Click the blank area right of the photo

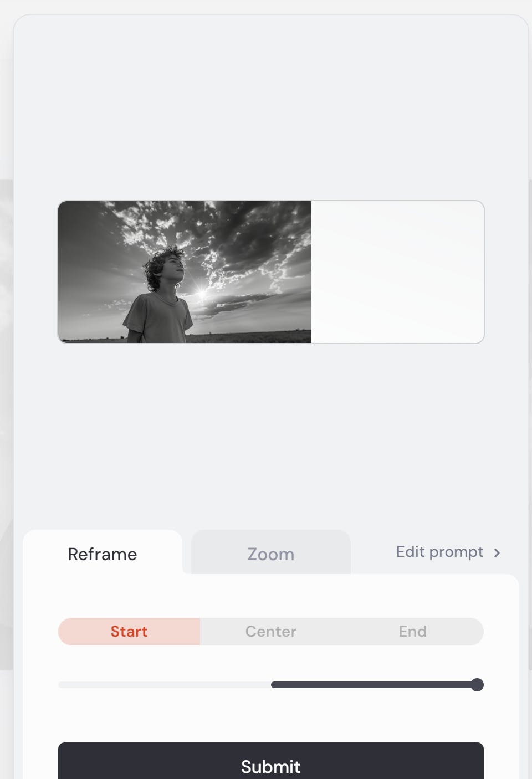click(x=397, y=272)
